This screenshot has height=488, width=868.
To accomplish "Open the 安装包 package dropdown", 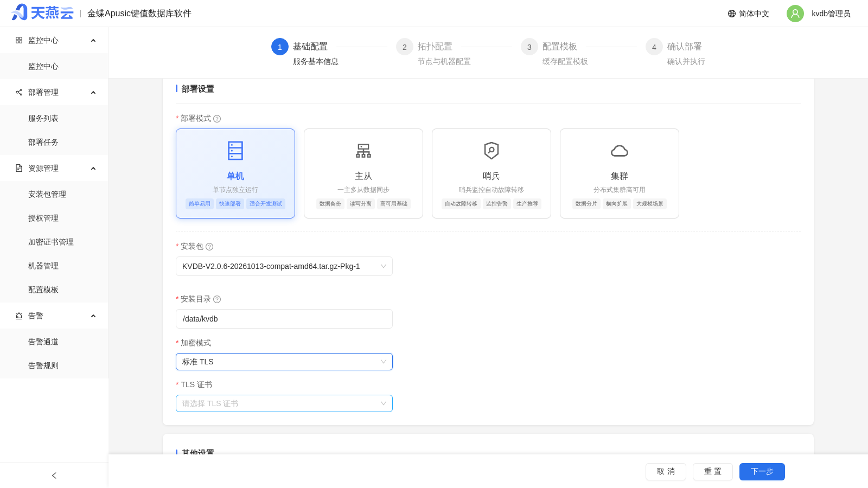I will click(x=284, y=266).
